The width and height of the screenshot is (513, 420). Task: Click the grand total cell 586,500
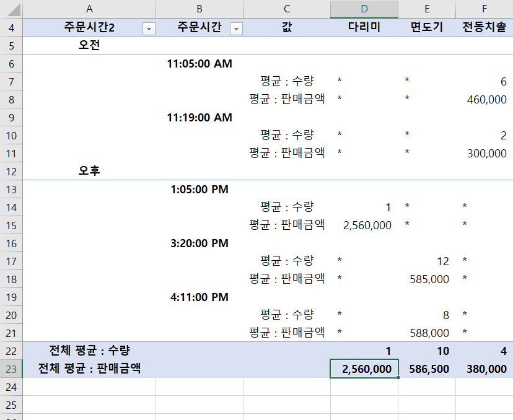pyautogui.click(x=427, y=369)
